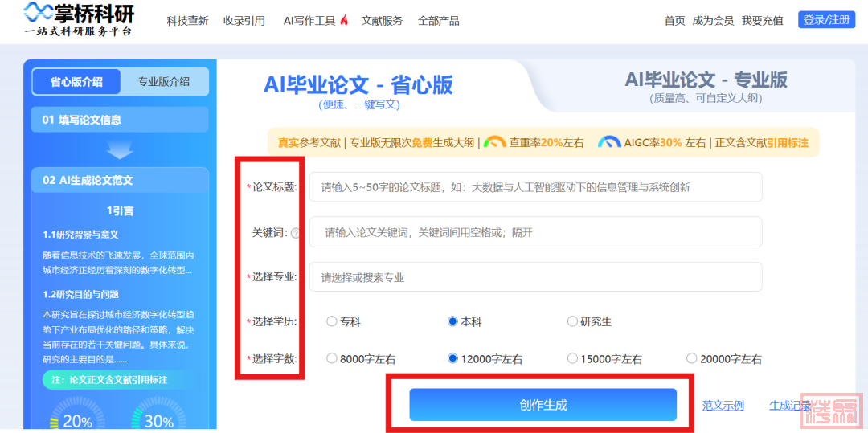Click the 查重率 gauge icon in banner

tap(495, 142)
